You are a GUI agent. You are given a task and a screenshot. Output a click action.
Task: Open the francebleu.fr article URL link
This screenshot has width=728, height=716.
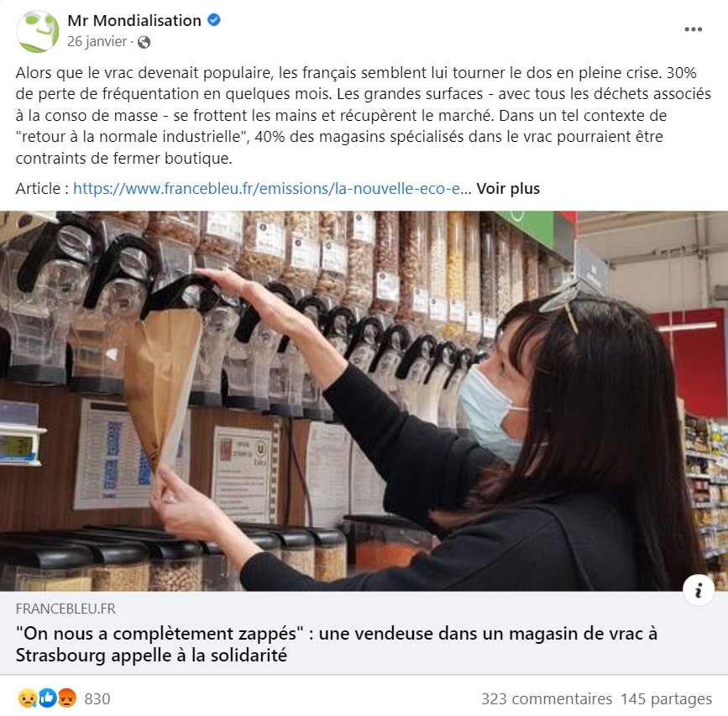click(271, 188)
